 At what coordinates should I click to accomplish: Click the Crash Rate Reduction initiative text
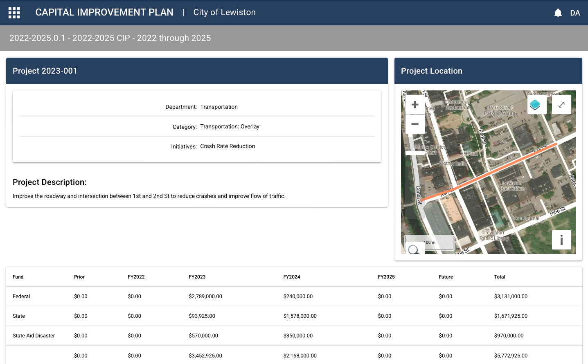[228, 146]
